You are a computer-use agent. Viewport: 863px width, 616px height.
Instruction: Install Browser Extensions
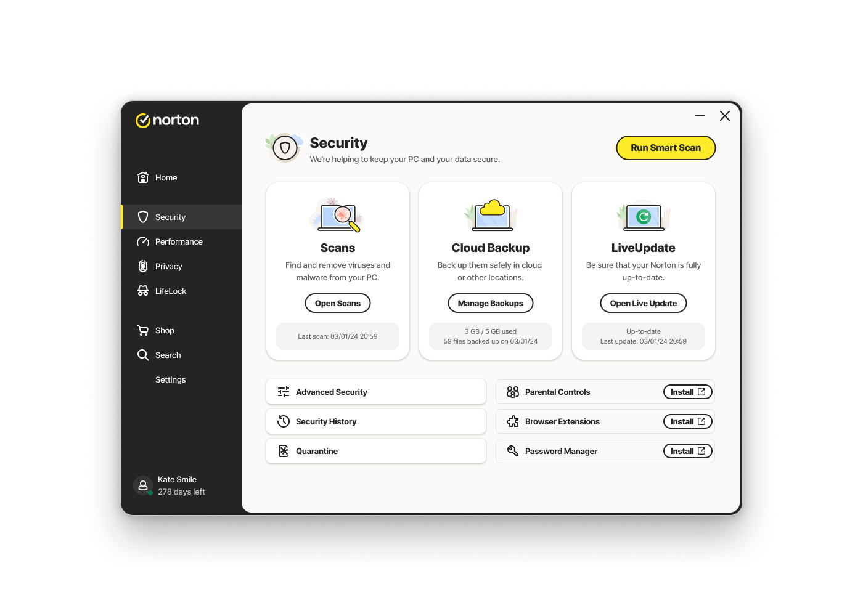pos(688,421)
